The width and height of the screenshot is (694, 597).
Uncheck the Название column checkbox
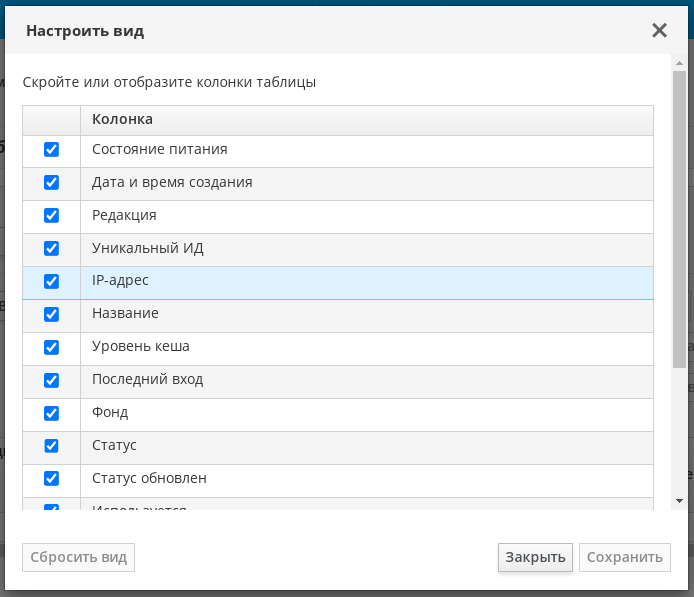click(51, 314)
